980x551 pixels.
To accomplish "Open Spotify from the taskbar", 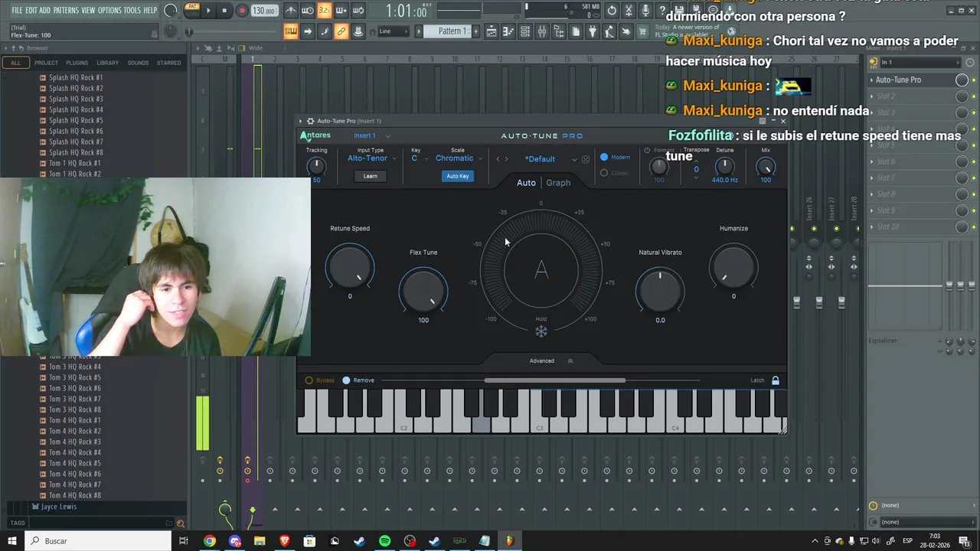I will (384, 541).
